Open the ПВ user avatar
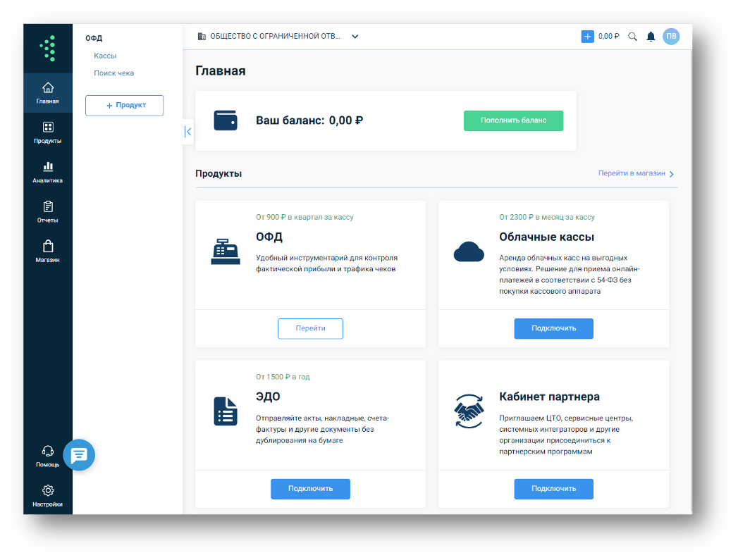This screenshot has width=738, height=560. pyautogui.click(x=671, y=36)
